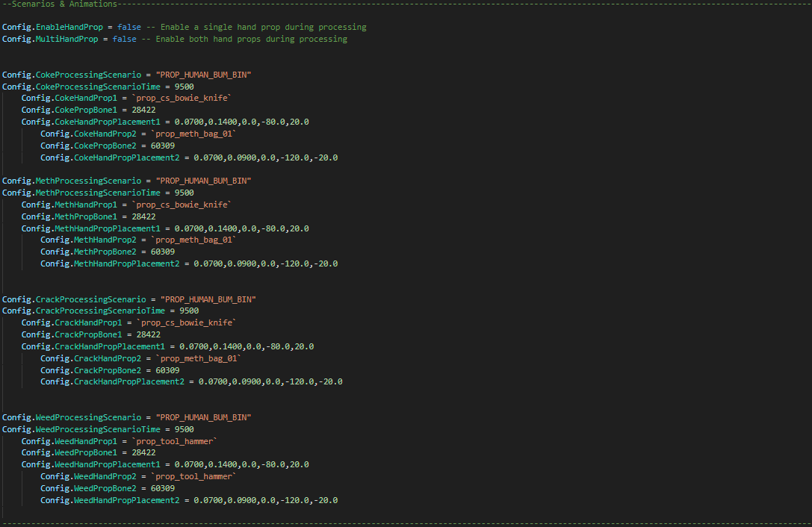Click the false value of Config.MultiHandProp
Screen dimensions: 812x527
pos(124,39)
